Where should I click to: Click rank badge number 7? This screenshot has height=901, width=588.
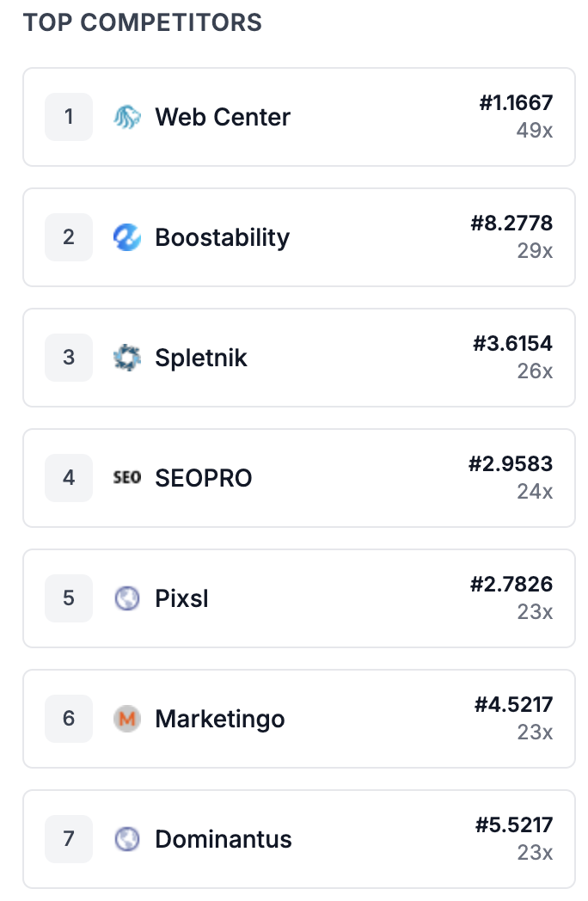pyautogui.click(x=69, y=839)
